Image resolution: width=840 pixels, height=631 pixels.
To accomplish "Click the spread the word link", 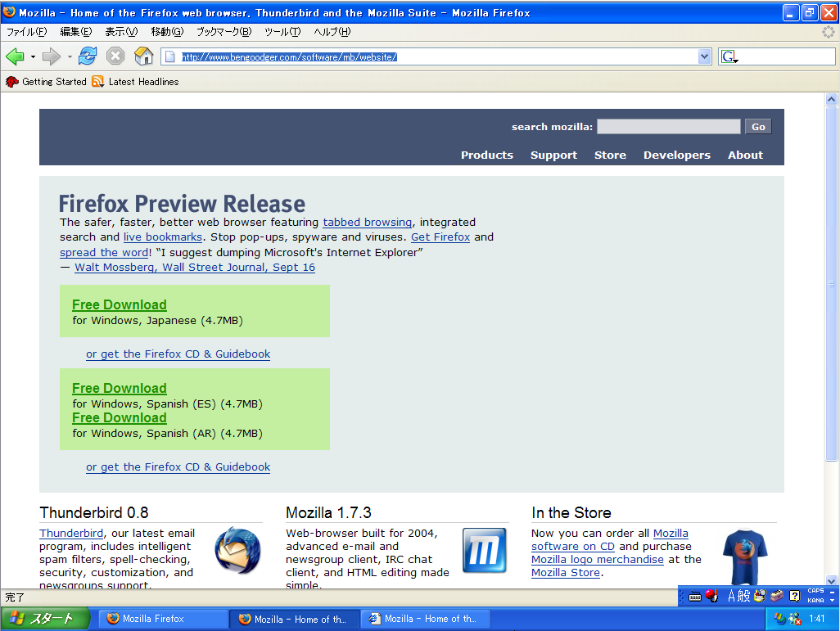I will (104, 252).
